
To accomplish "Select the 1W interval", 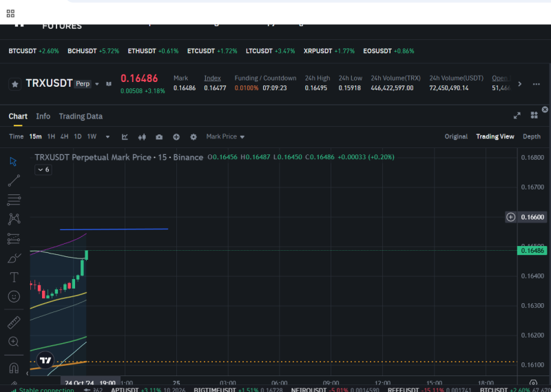I will 92,136.
